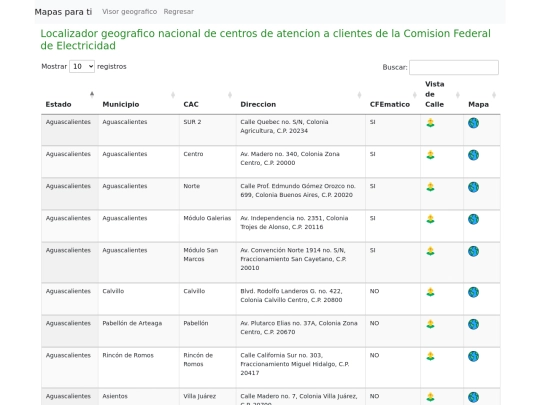Open street view for Norte center
Viewport: 540px width, 405px height.
430,187
